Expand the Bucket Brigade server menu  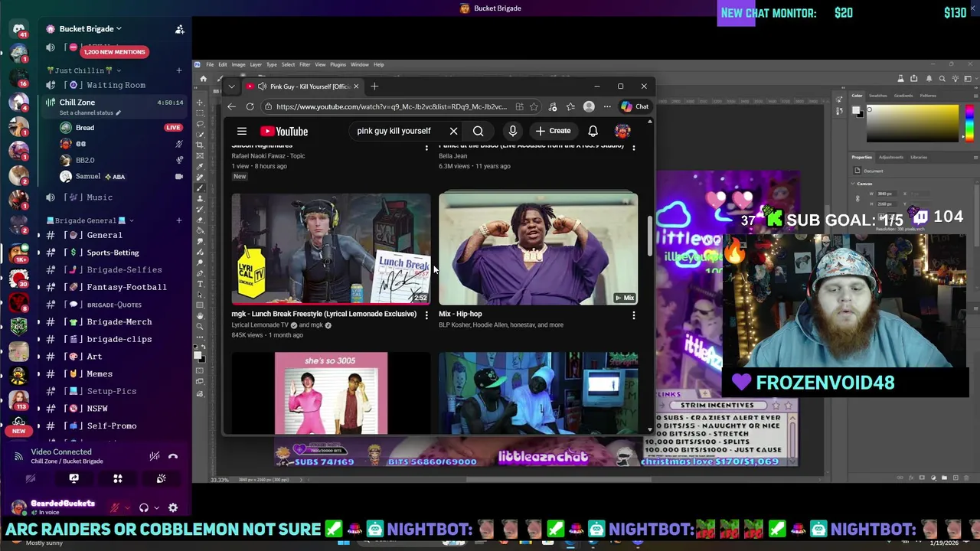click(90, 29)
